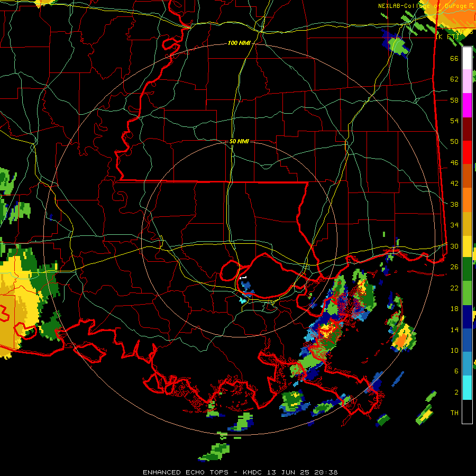This screenshot has height=476, width=476.
Task: Click the yellow swatch in the legend bar
Action: point(467,246)
